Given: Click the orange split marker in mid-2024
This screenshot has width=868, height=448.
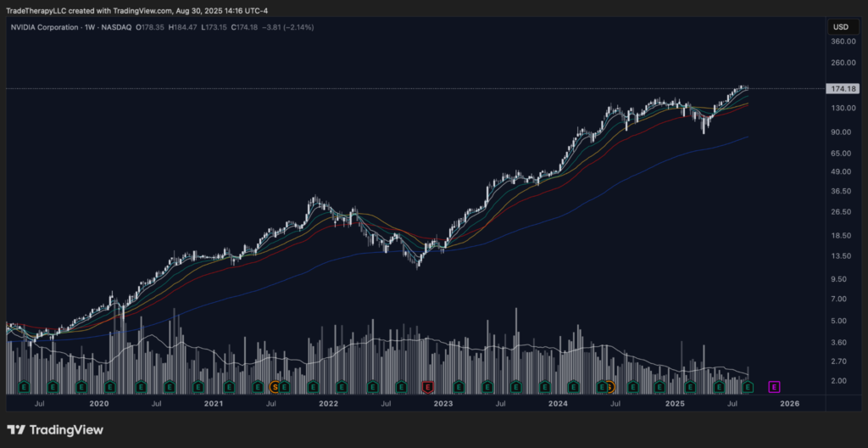Looking at the screenshot, I should point(609,387).
